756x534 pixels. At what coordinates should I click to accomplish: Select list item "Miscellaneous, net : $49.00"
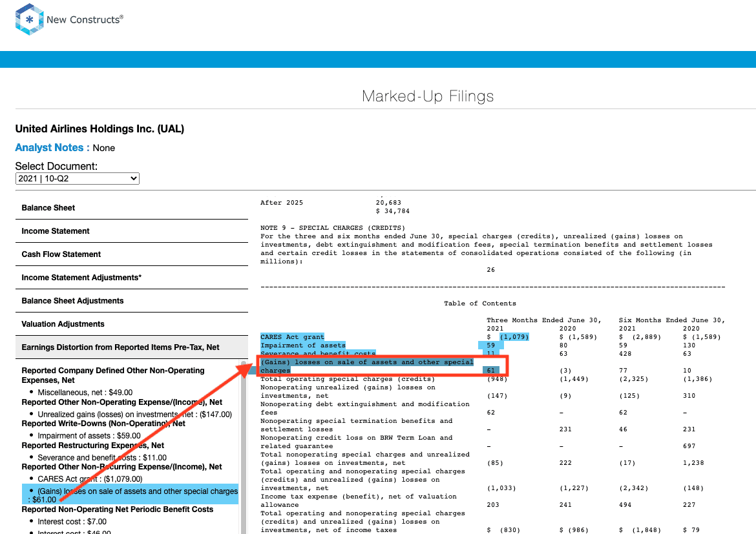coord(85,393)
